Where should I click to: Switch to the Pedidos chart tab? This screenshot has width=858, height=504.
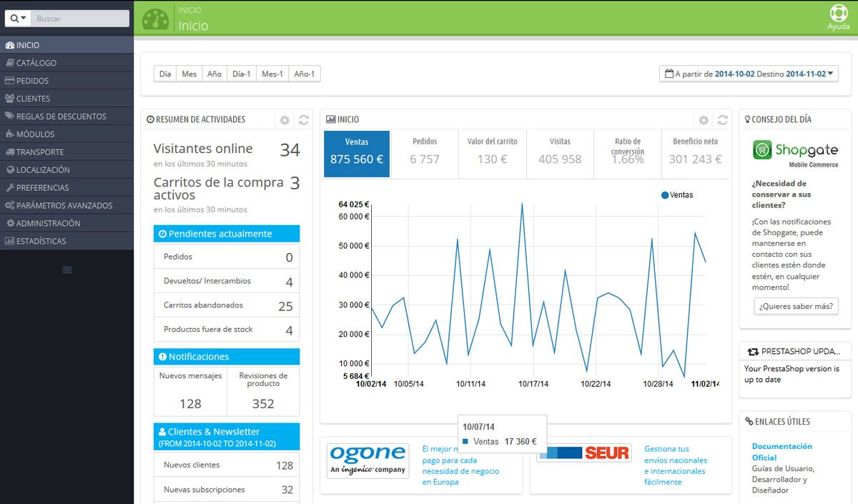(x=425, y=154)
